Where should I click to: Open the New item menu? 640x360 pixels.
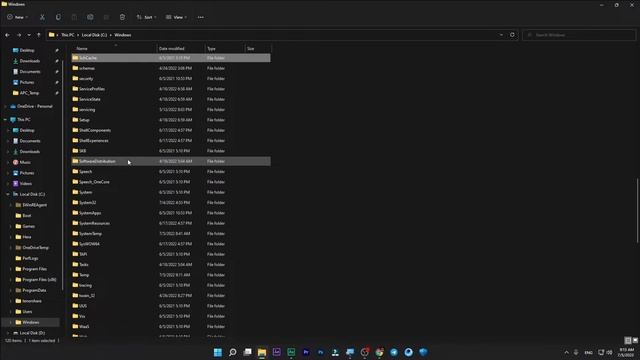click(x=17, y=17)
